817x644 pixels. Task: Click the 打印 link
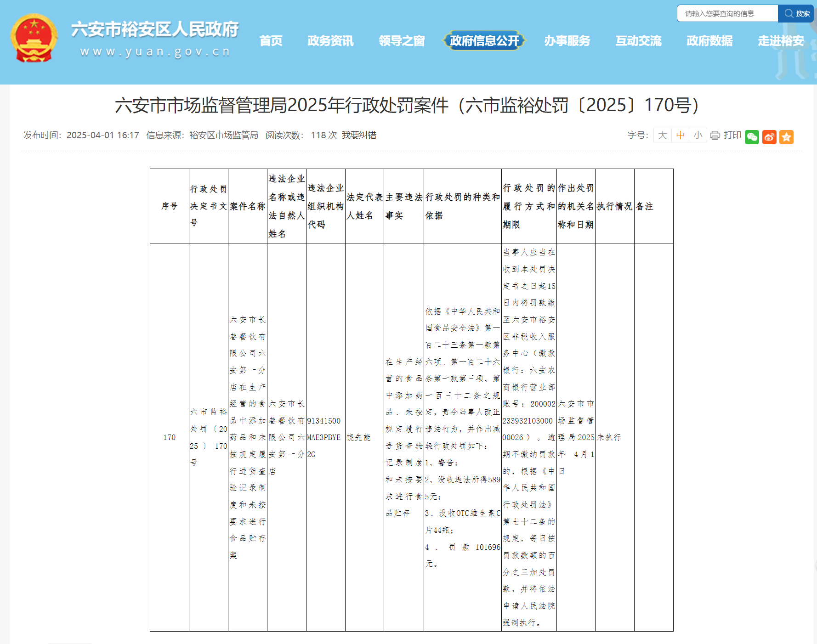(732, 135)
